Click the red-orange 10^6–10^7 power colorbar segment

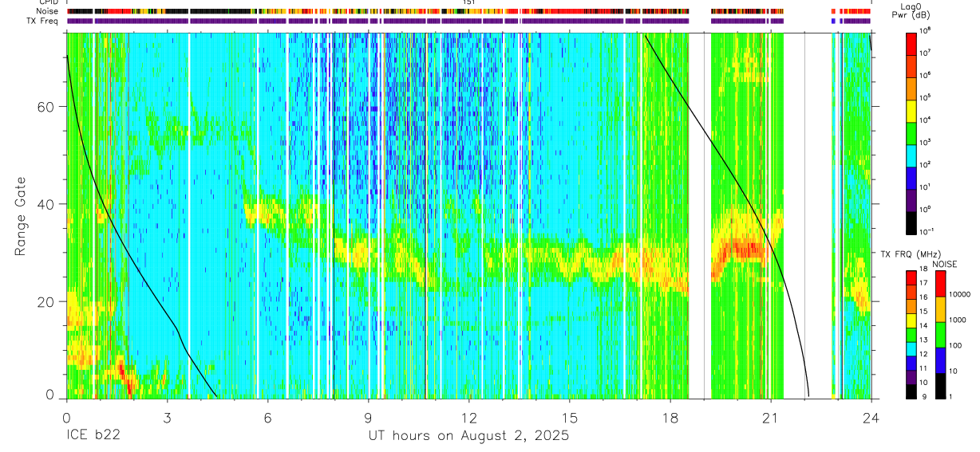pyautogui.click(x=911, y=65)
